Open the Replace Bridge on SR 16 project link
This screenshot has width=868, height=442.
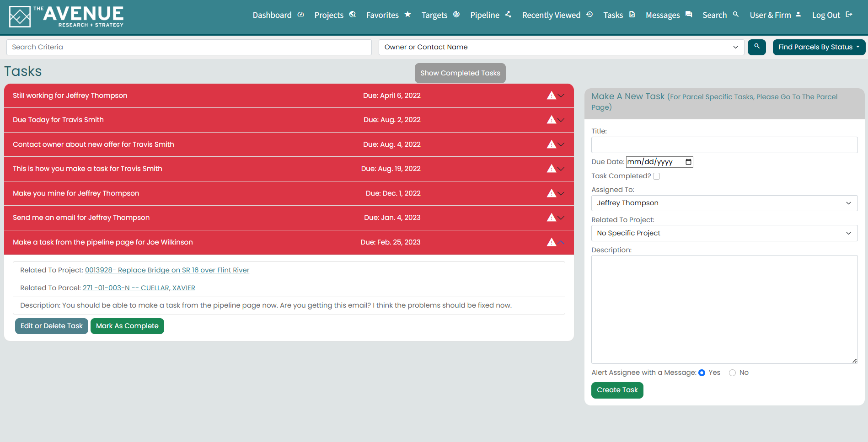(x=167, y=270)
